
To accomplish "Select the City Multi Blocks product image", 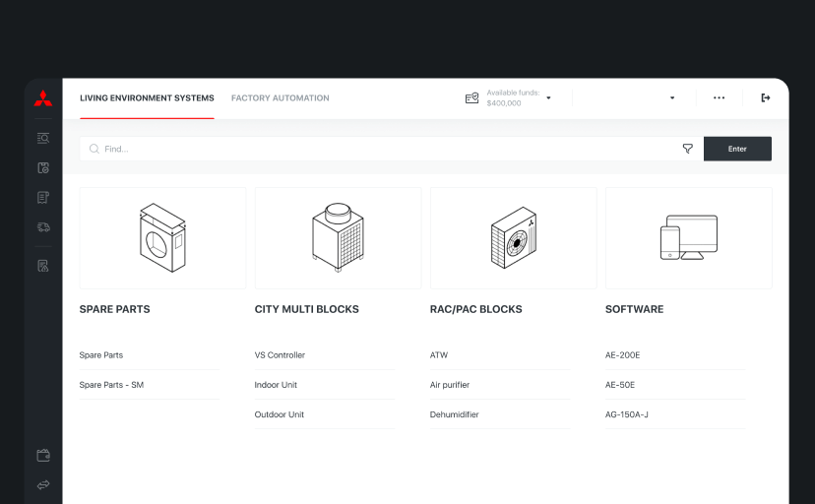I will (338, 238).
